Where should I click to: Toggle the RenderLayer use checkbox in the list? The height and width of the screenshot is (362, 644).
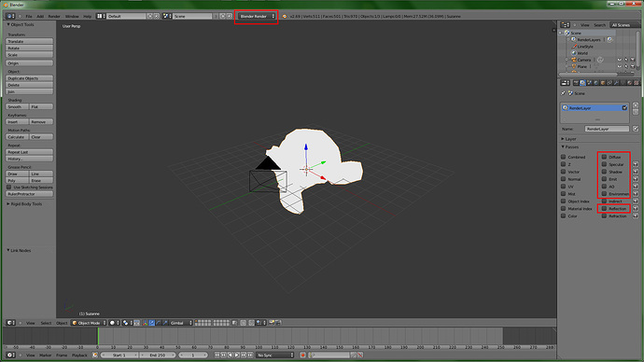pyautogui.click(x=624, y=108)
